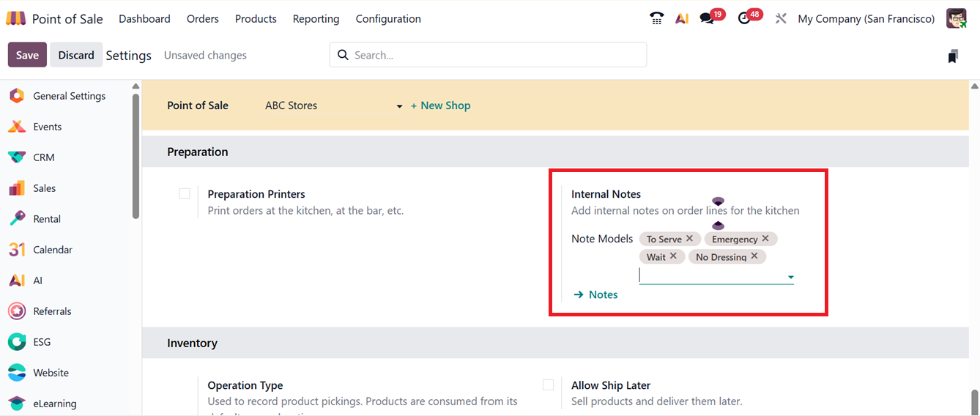Click the phone VoIP icon in top bar
Viewport: 980px width, 416px height.
pyautogui.click(x=656, y=19)
